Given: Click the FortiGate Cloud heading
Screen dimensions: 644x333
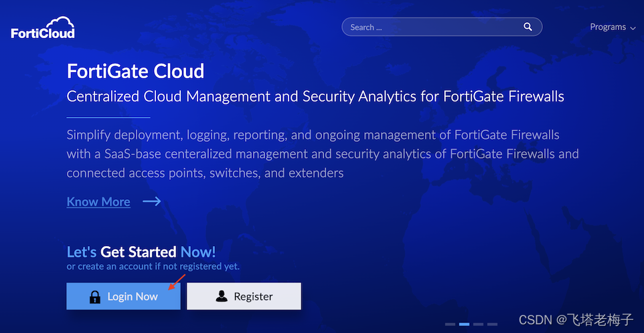Looking at the screenshot, I should [135, 72].
